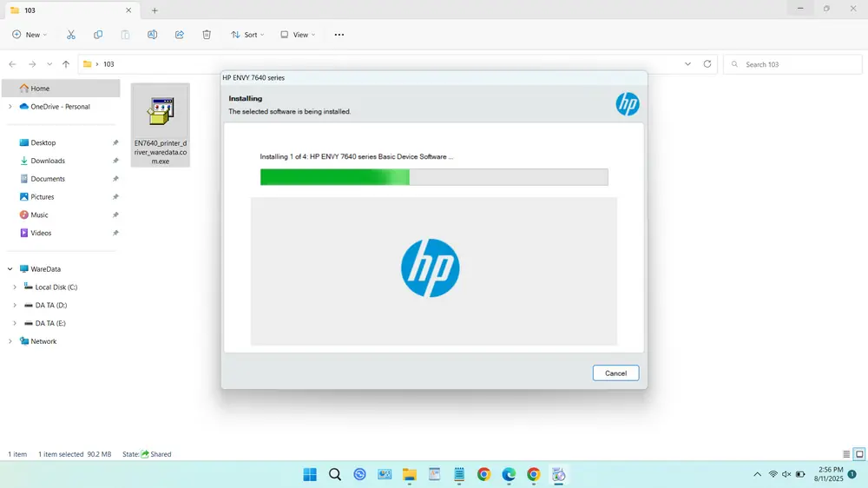Switch to large thumbnails view icon
The height and width of the screenshot is (488, 868).
pyautogui.click(x=859, y=454)
